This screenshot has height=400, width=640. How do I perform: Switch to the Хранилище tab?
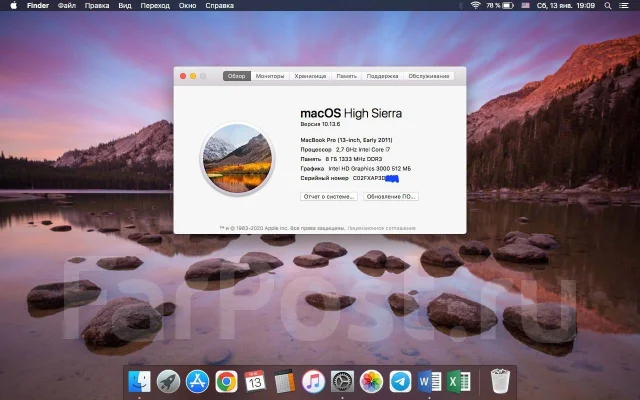click(x=310, y=76)
